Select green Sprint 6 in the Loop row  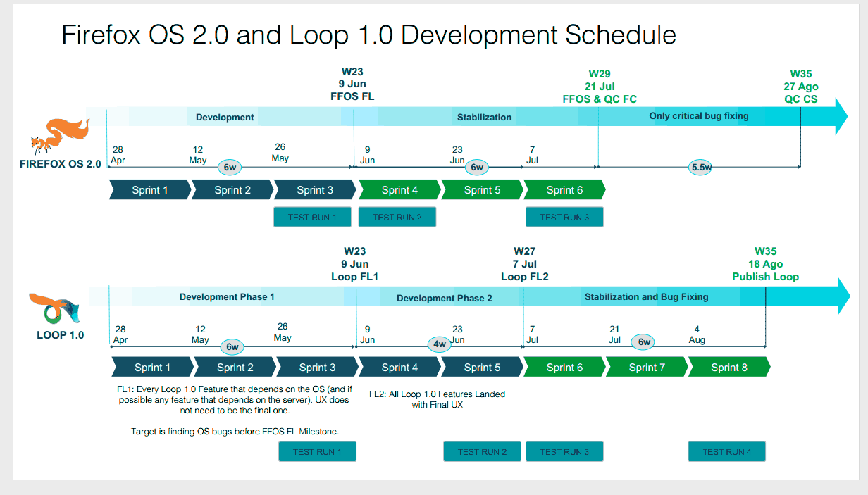pyautogui.click(x=564, y=368)
